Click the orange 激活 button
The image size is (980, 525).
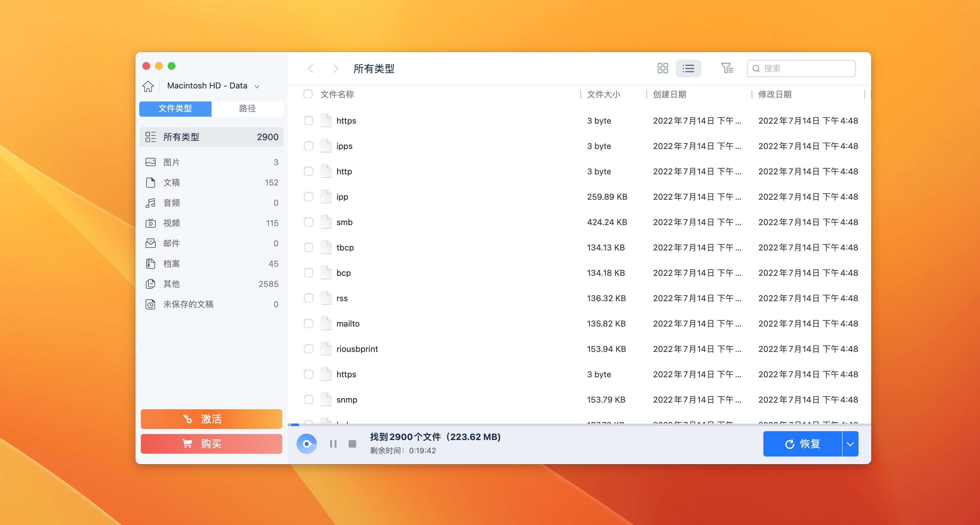point(212,419)
